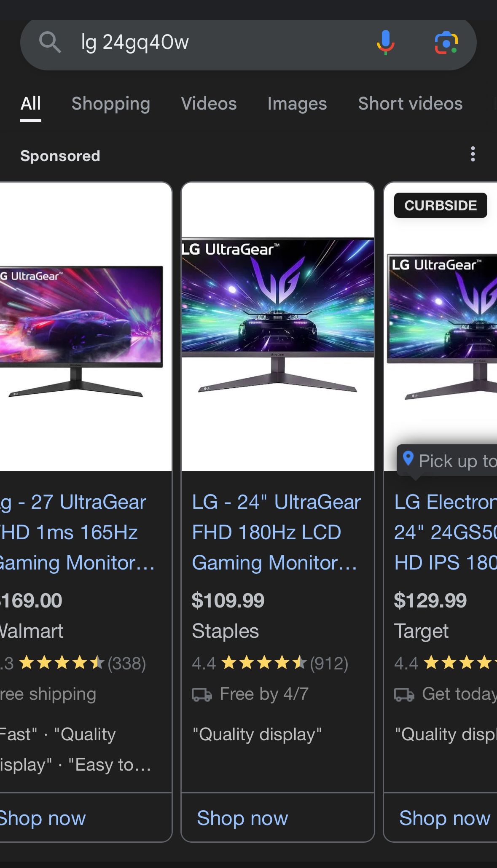Open Google Lens camera search
Viewport: 497px width, 868px height.
tap(446, 43)
